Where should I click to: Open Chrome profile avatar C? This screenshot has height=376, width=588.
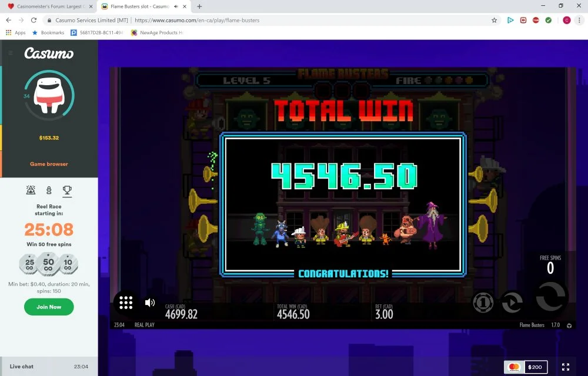[x=567, y=20]
